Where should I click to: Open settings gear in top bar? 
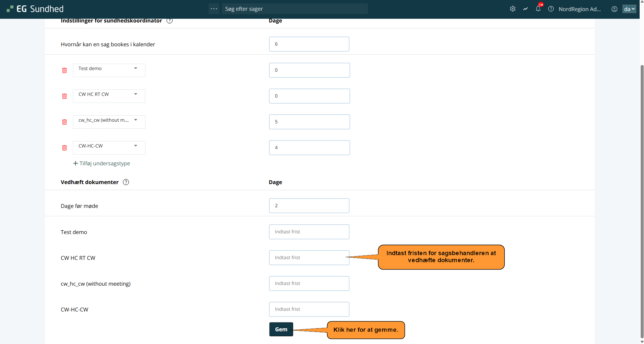tap(512, 9)
